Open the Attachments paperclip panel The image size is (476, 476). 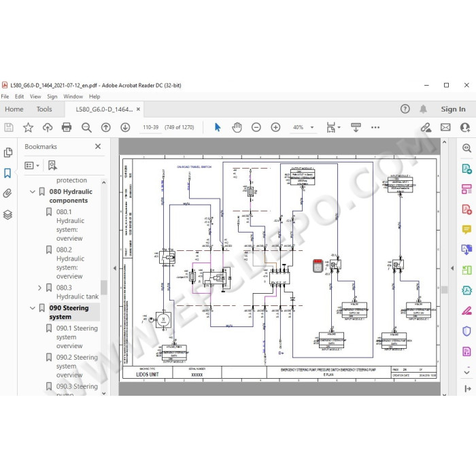point(7,193)
